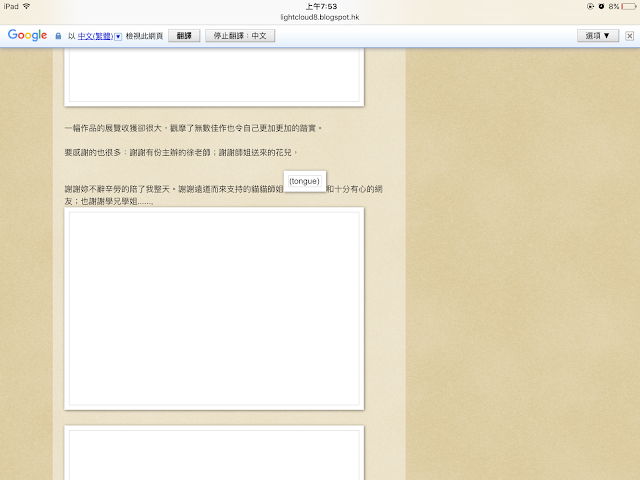Click the iPad label in status bar
The height and width of the screenshot is (480, 640).
[x=11, y=6]
